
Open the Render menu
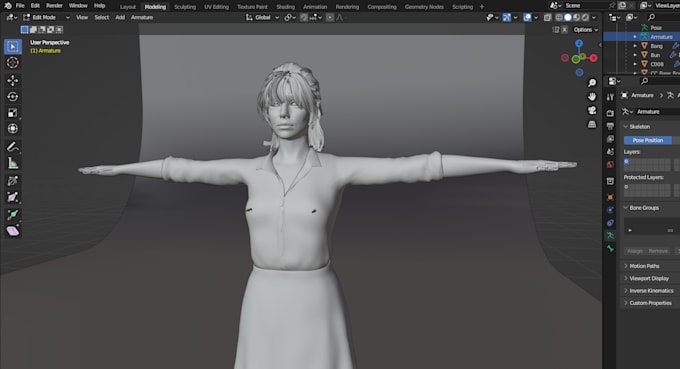click(x=54, y=6)
